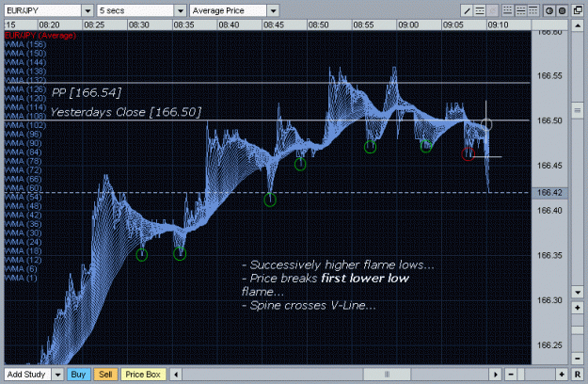588x384 pixels.
Task: Click the 08:45 time axis label
Action: [274, 25]
